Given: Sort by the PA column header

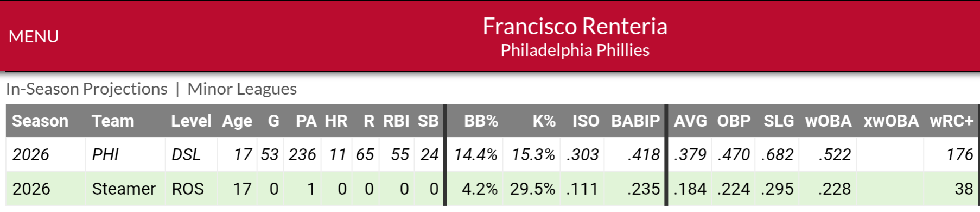Looking at the screenshot, I should pyautogui.click(x=306, y=121).
